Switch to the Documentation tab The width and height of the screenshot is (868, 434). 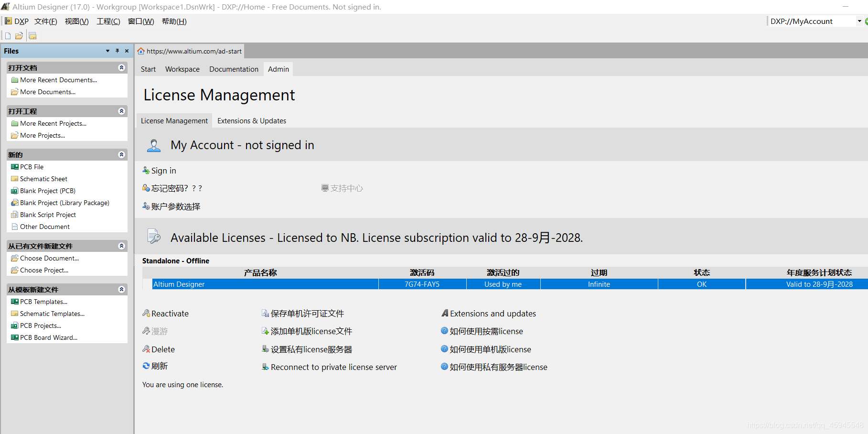pos(234,69)
